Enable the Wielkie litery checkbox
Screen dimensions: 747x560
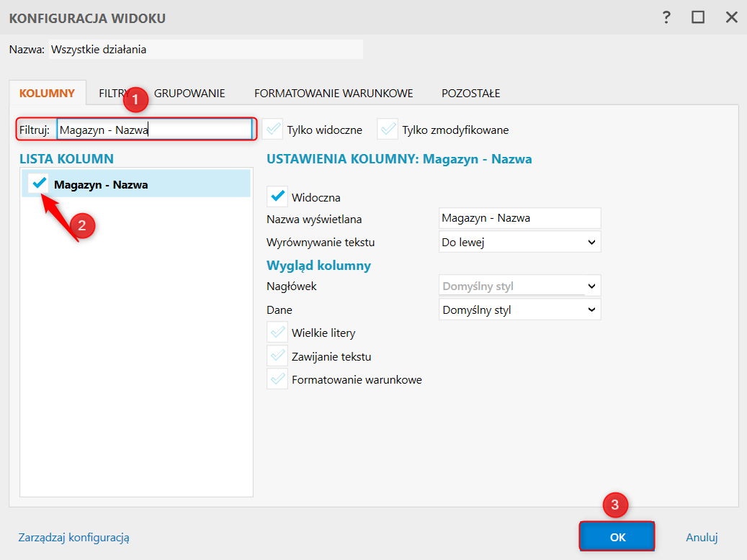point(277,333)
